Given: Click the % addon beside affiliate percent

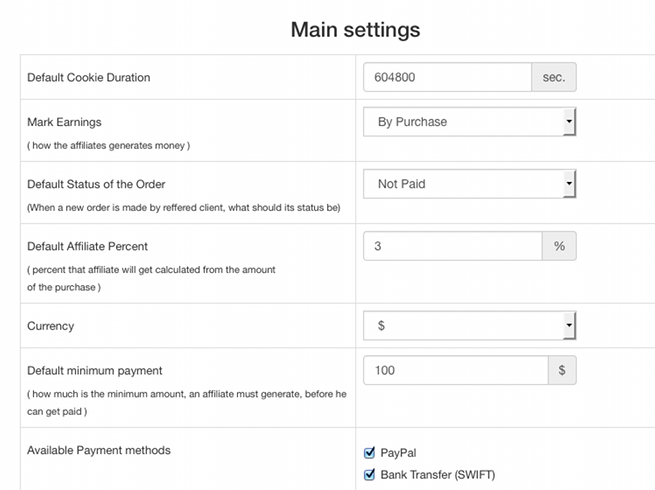Looking at the screenshot, I should tap(559, 246).
